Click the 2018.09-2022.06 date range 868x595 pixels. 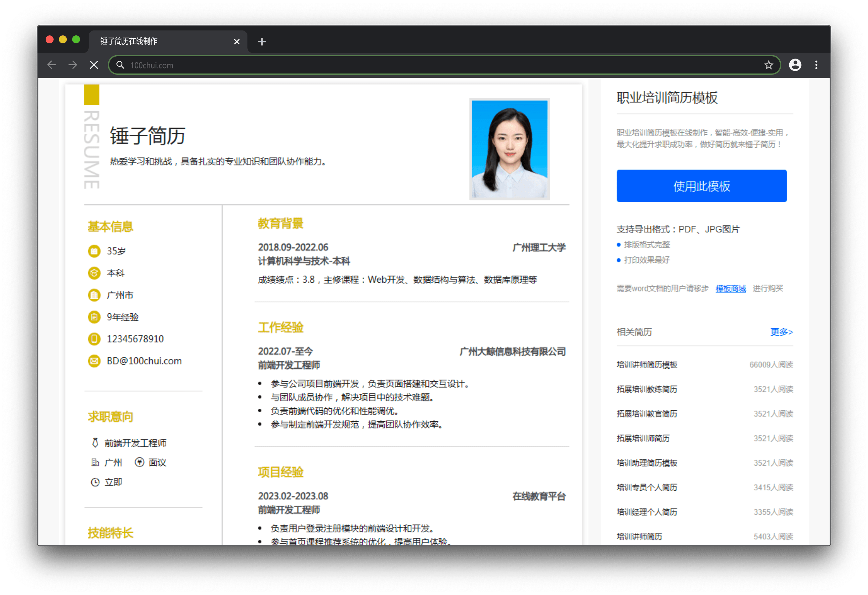pos(293,248)
